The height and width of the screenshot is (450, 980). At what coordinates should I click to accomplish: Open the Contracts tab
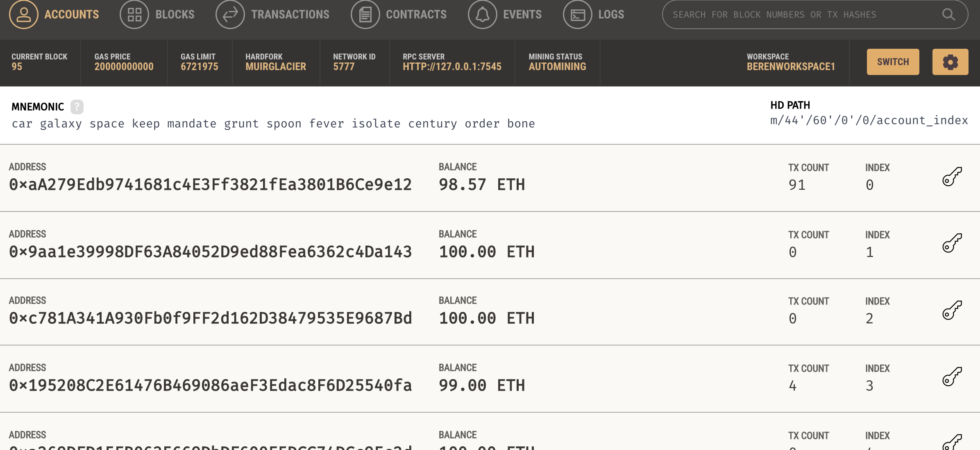[x=400, y=15]
